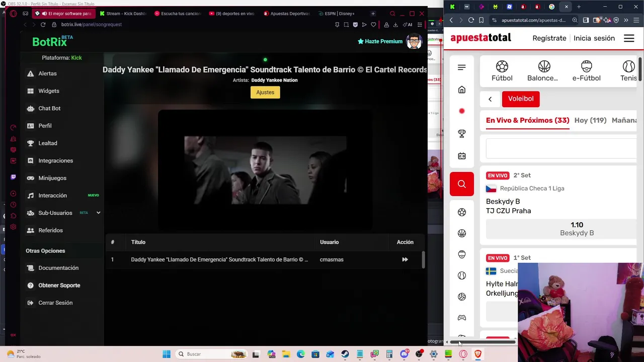This screenshot has height=362, width=644.
Task: Open Obtener Soporte in the sidebar
Action: [59, 285]
